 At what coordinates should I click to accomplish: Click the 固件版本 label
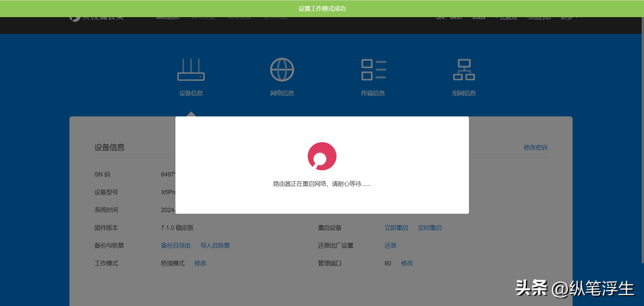point(106,228)
